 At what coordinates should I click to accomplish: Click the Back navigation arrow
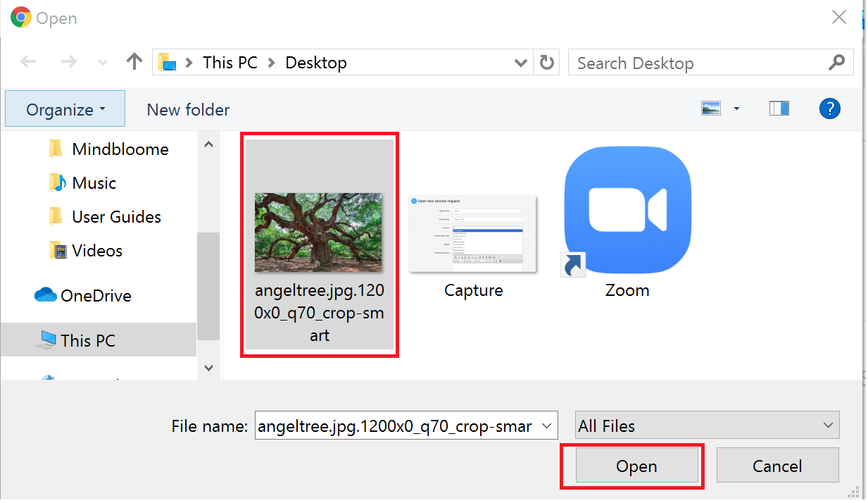(x=28, y=62)
